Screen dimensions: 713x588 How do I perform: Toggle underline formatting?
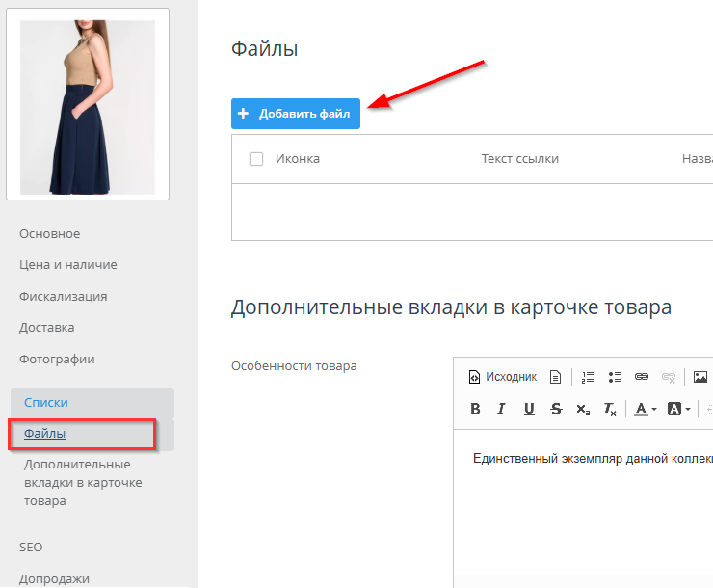point(529,409)
